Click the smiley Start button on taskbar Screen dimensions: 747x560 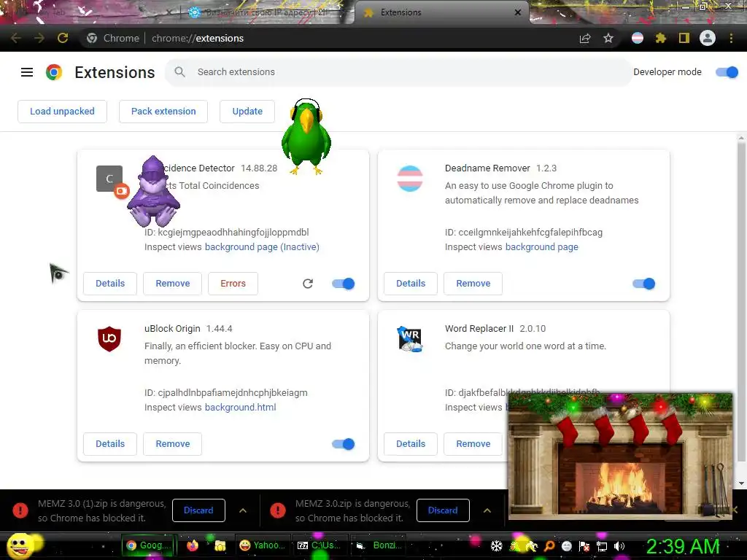(x=20, y=546)
